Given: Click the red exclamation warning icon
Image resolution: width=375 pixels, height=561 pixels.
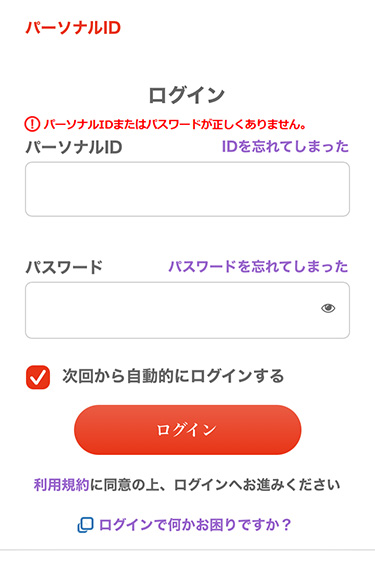Looking at the screenshot, I should tap(32, 124).
